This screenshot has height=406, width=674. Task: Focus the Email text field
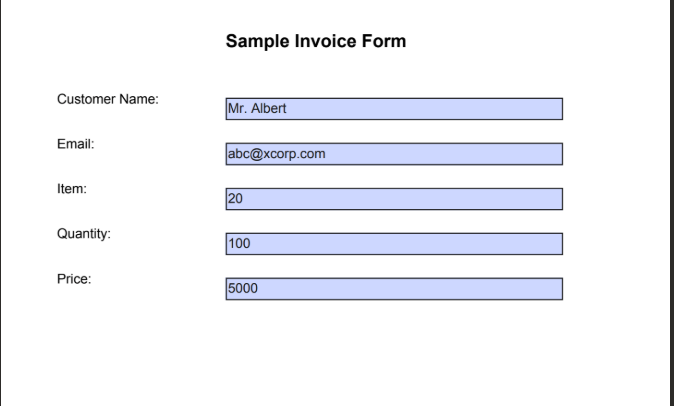[x=395, y=154]
